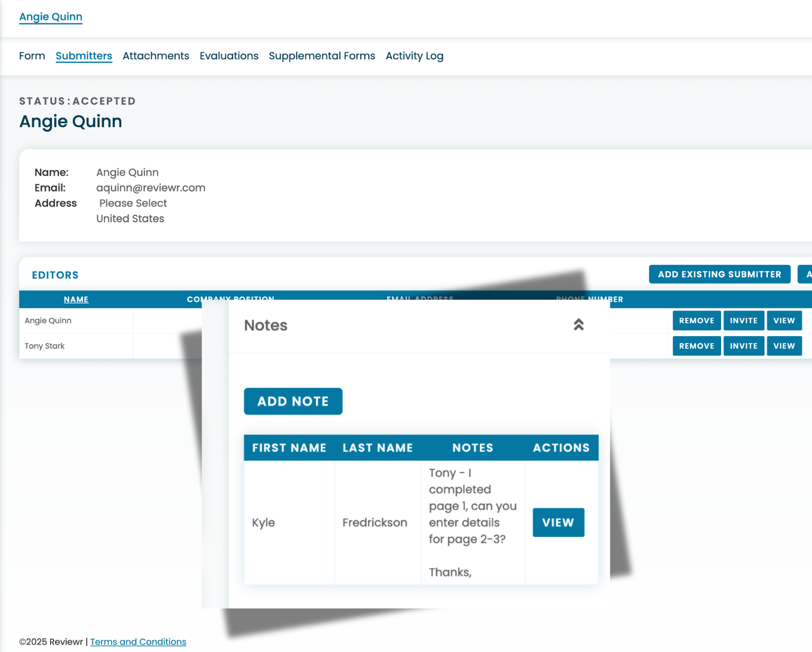The height and width of the screenshot is (652, 812).
Task: Open the Supplemental Forms section
Action: click(322, 56)
